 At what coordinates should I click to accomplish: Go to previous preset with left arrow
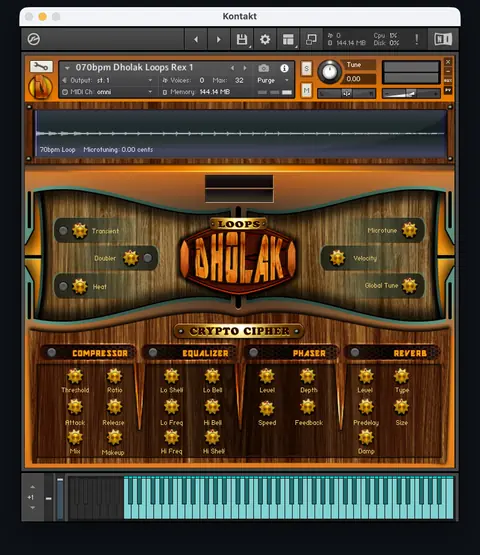[x=196, y=39]
